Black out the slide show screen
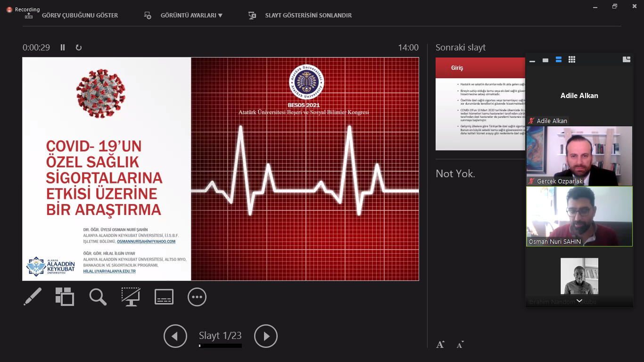 (131, 297)
